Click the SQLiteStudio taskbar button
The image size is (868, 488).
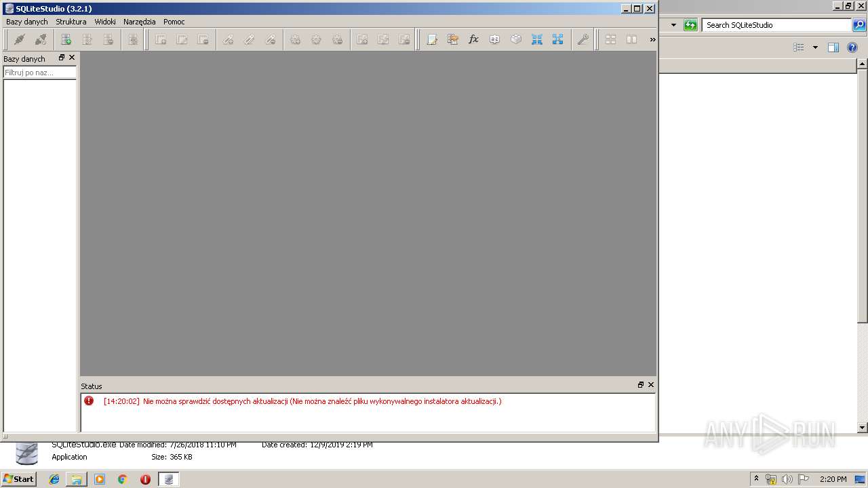pos(169,479)
